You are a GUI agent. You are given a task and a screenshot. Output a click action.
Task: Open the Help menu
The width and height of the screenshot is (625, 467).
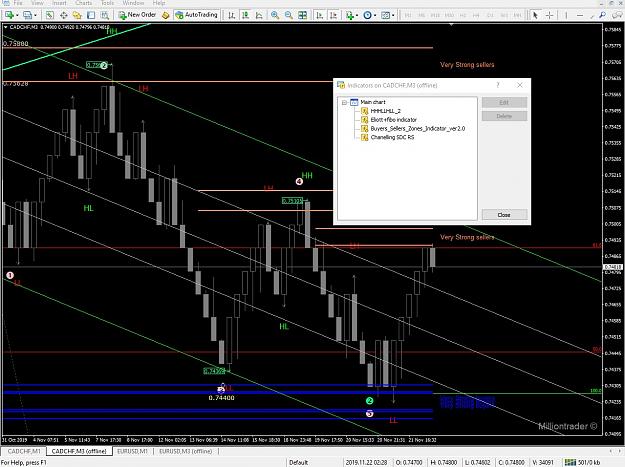point(159,3)
